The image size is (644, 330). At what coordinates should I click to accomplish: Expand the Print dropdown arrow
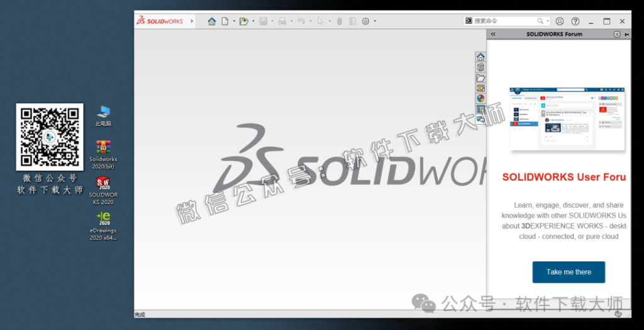[291, 21]
